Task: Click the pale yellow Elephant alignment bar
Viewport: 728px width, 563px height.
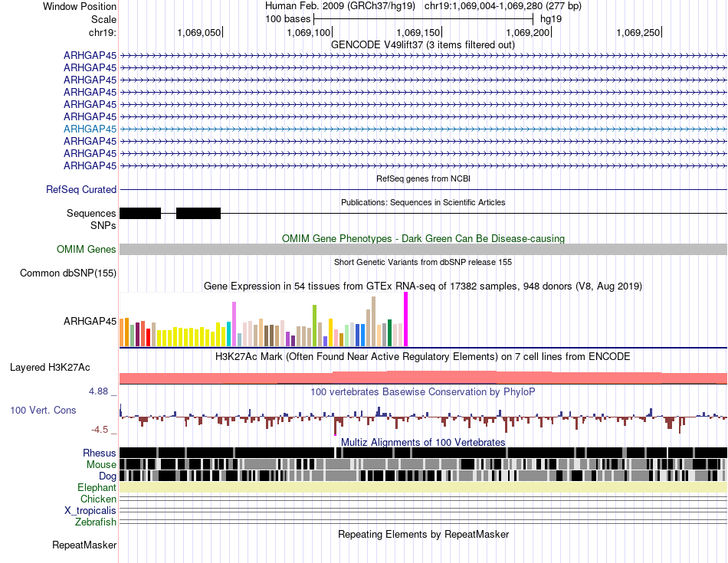Action: (423, 487)
